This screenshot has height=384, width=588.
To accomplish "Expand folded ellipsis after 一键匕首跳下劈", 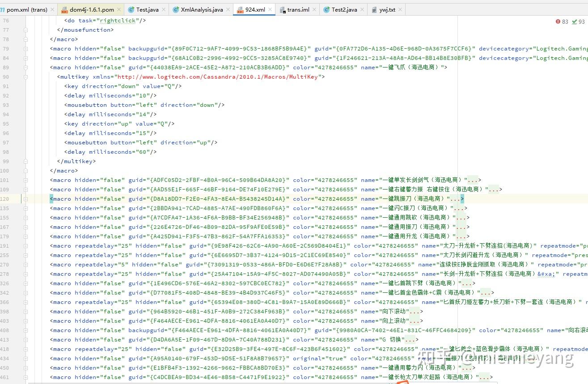I will pos(466,283).
